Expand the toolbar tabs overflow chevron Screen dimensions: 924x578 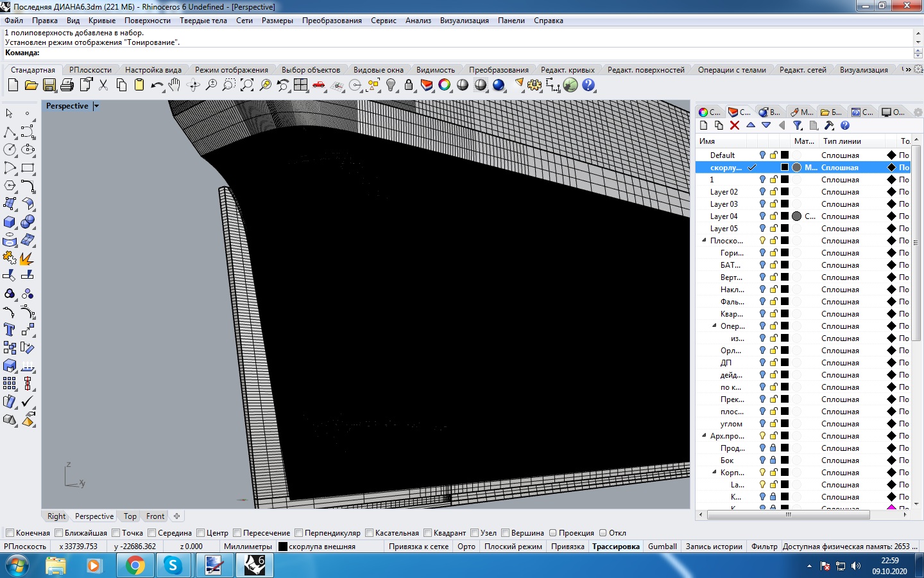(907, 69)
